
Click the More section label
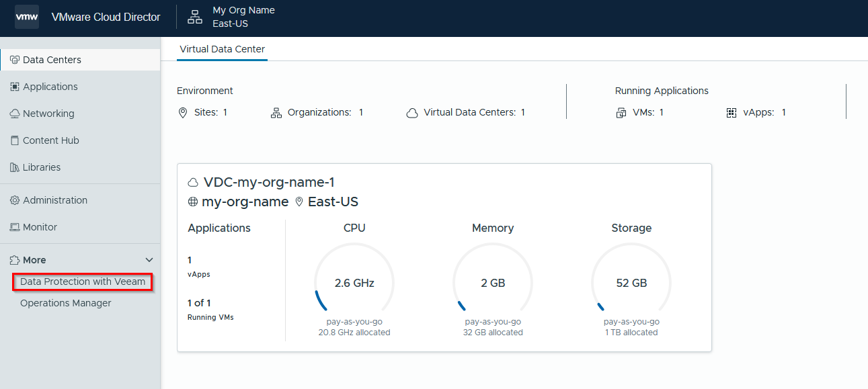[x=34, y=260]
